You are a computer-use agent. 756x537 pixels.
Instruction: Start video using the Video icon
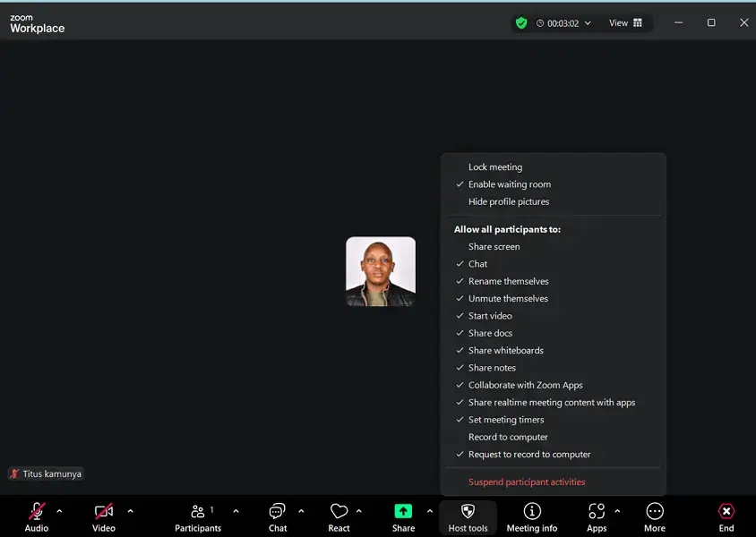(103, 516)
